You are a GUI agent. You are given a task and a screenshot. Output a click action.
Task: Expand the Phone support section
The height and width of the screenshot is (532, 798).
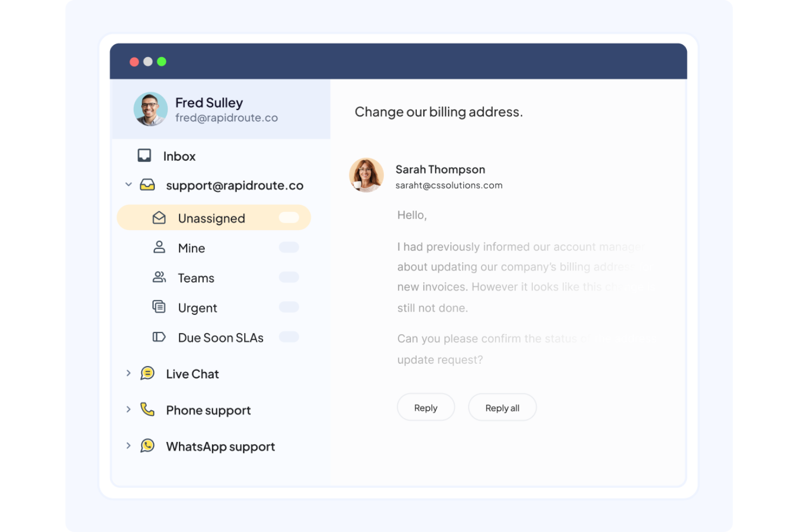(128, 410)
